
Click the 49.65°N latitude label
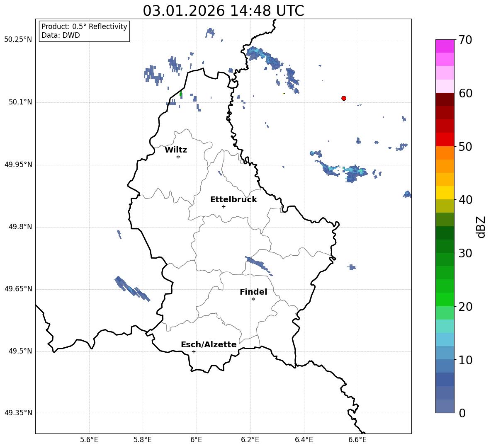(x=18, y=288)
